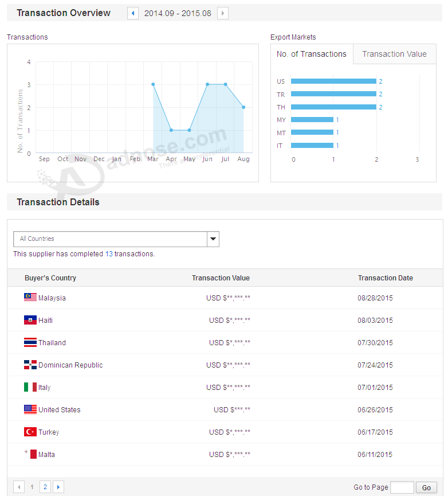Click the Dominican Republic flag icon

point(30,365)
